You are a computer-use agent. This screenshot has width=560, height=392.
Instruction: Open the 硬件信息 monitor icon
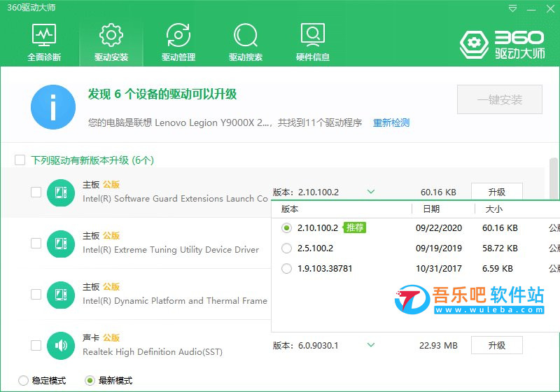pyautogui.click(x=312, y=35)
